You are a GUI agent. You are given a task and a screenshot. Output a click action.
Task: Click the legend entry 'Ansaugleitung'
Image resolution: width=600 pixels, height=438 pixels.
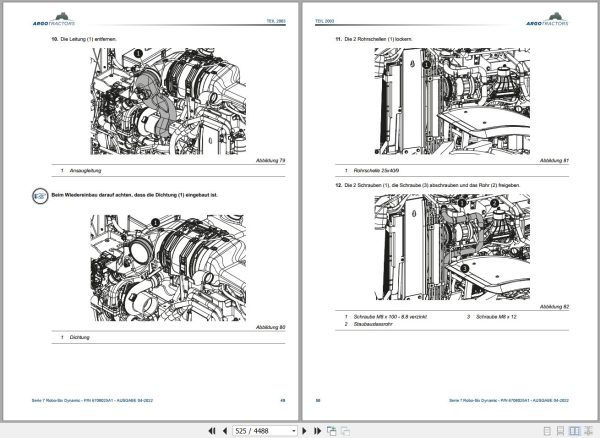(x=85, y=171)
